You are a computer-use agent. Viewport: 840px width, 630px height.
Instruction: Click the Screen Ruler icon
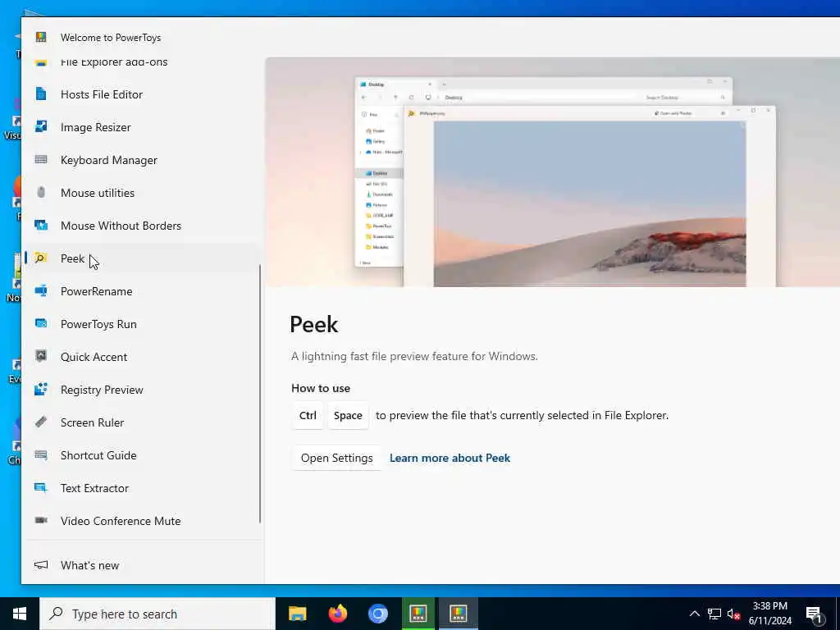pos(41,422)
